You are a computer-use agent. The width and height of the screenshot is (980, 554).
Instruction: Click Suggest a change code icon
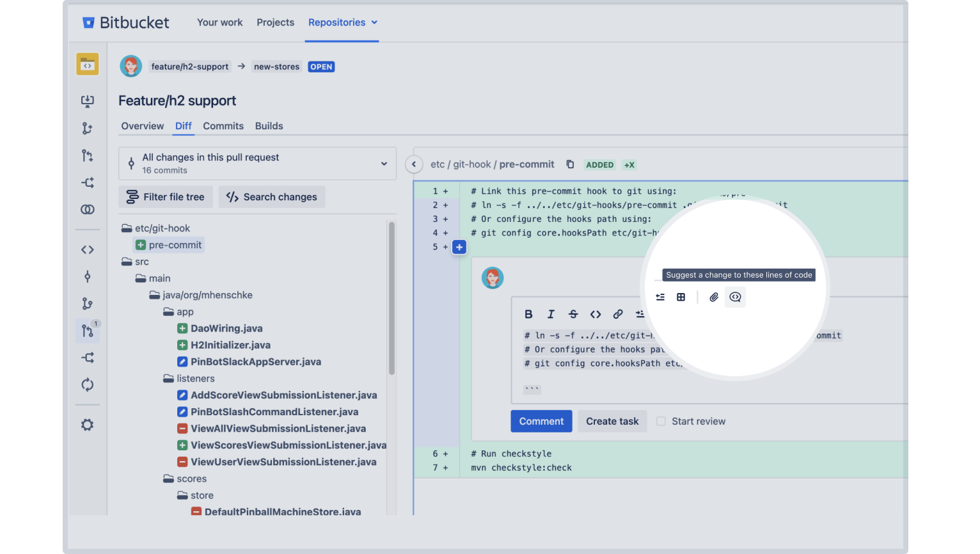click(x=735, y=297)
